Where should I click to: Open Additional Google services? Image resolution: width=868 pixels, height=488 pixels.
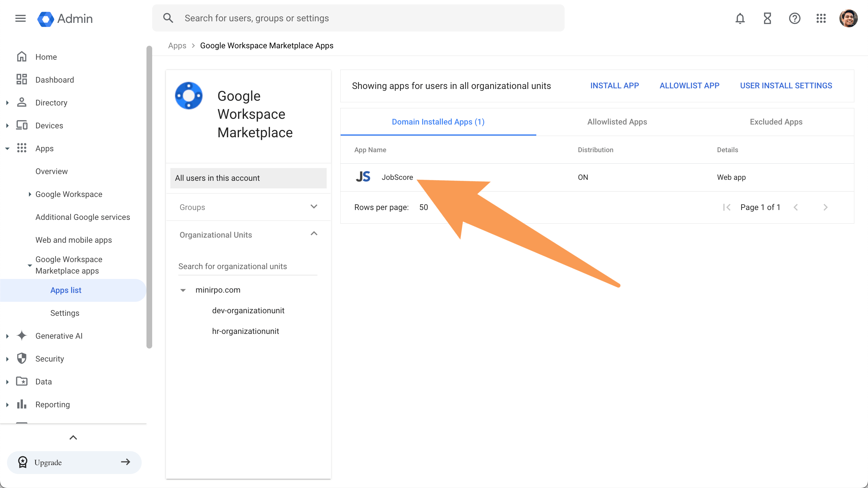83,217
